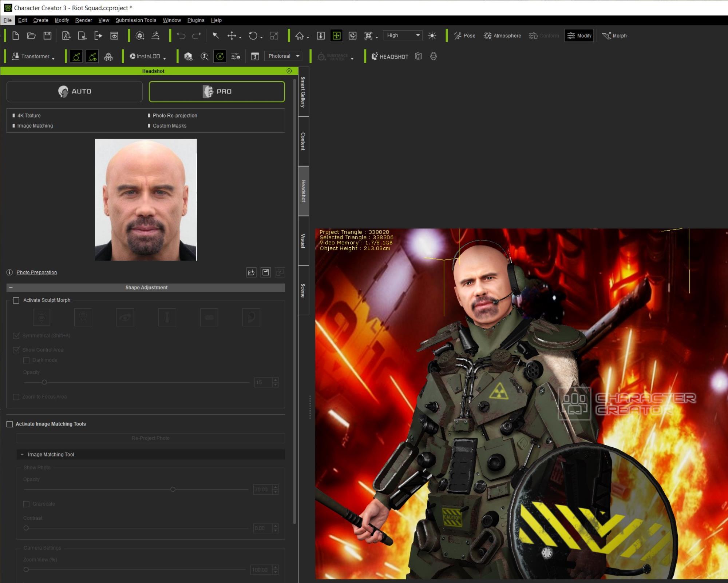Open the Plugins menu
The height and width of the screenshot is (583, 728).
[196, 20]
